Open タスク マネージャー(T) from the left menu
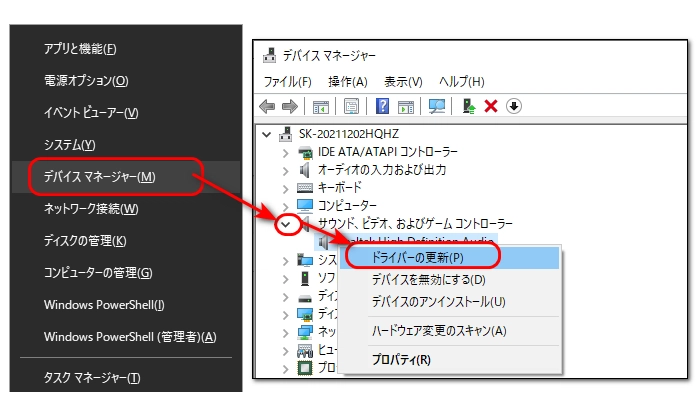 pyautogui.click(x=92, y=378)
